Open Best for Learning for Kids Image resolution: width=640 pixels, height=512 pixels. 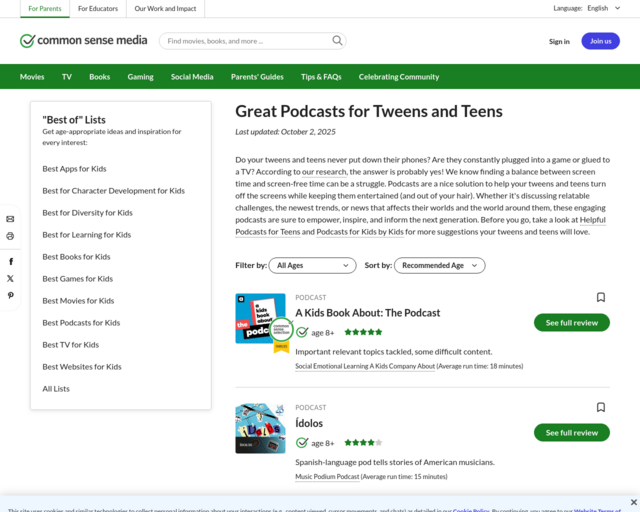point(87,235)
